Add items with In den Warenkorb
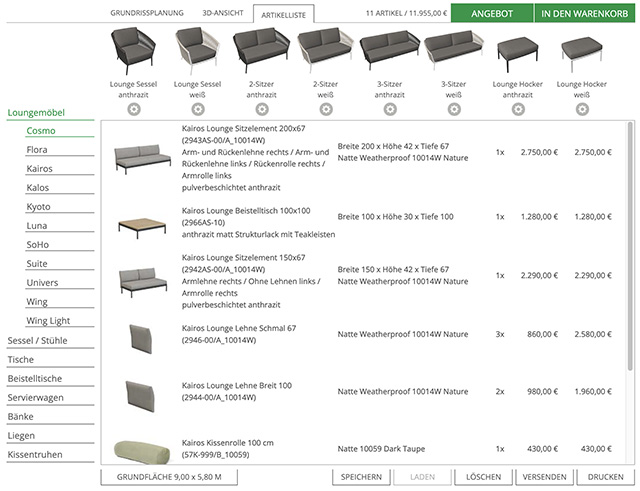 click(584, 14)
